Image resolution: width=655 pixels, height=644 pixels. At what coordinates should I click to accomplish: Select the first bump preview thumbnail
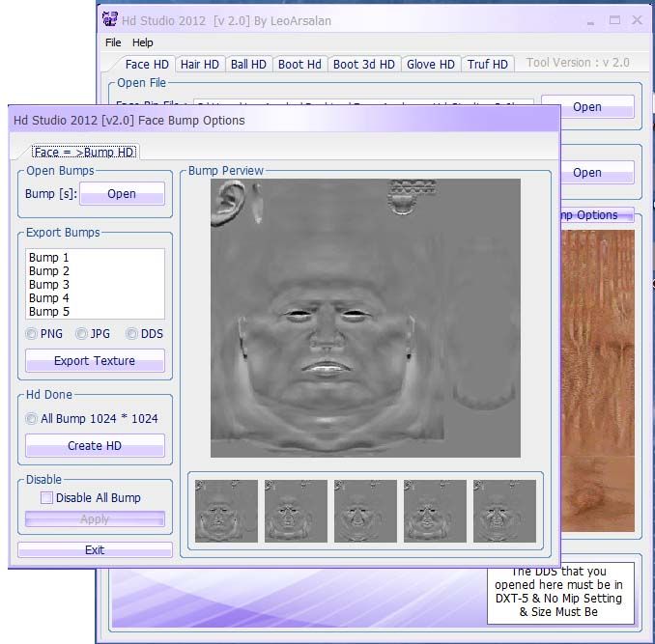tap(226, 511)
